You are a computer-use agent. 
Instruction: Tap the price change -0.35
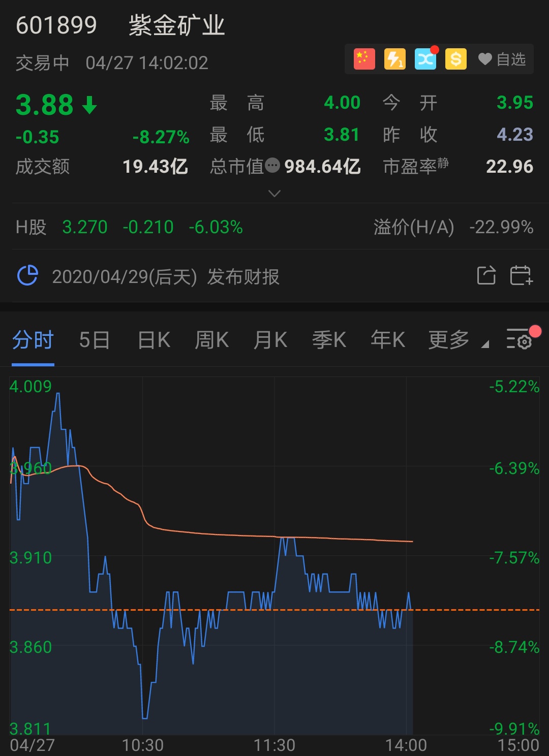pos(38,137)
